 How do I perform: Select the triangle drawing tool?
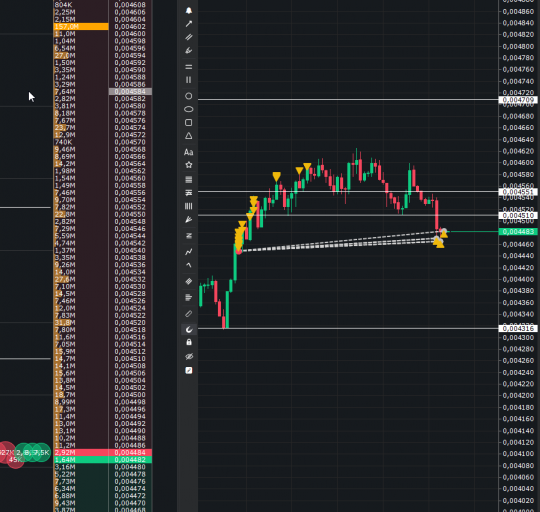click(189, 136)
